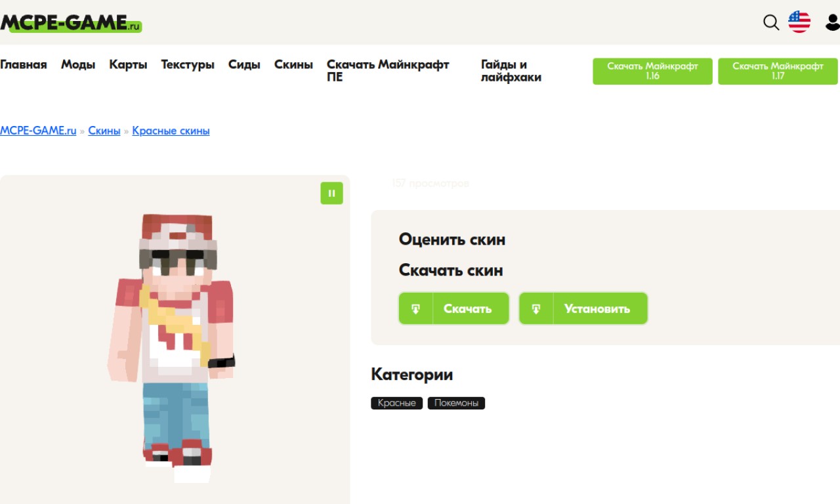Follow the MCPE-GAME.ru breadcrumb link
Viewport: 840px width, 504px height.
pyautogui.click(x=38, y=131)
